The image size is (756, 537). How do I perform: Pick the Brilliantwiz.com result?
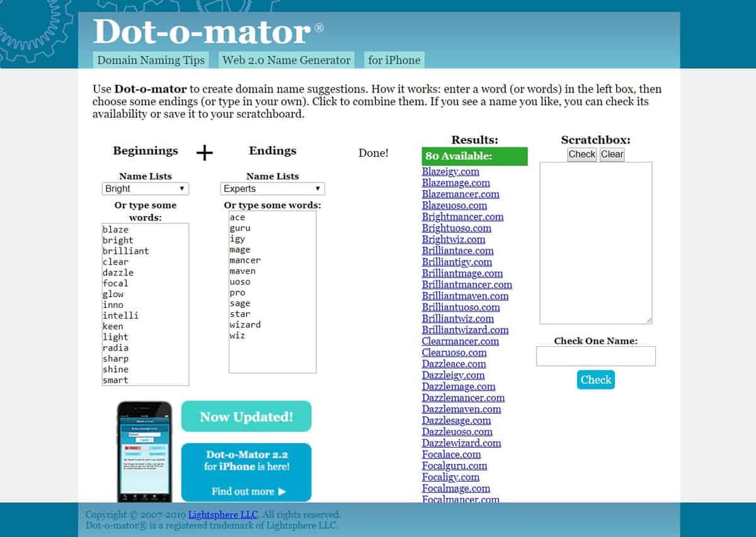[x=458, y=319]
